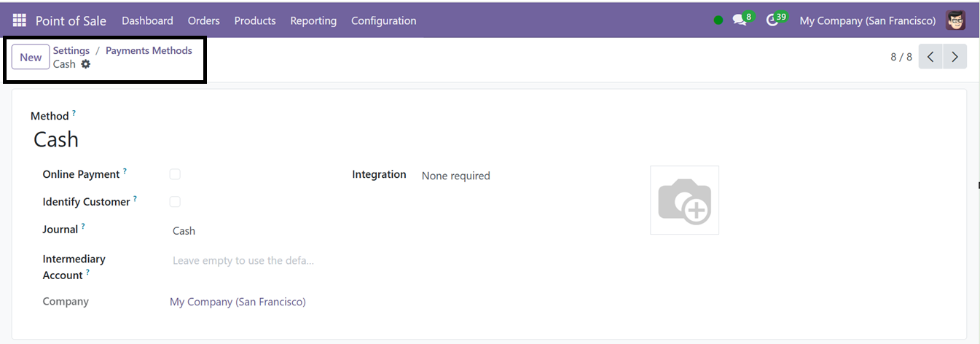Open the Journal dropdown showing Cash
This screenshot has width=980, height=344.
pos(243,231)
